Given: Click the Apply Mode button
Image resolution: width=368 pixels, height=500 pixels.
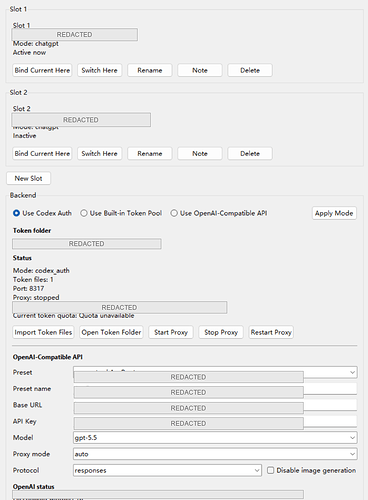Looking at the screenshot, I should 334,213.
